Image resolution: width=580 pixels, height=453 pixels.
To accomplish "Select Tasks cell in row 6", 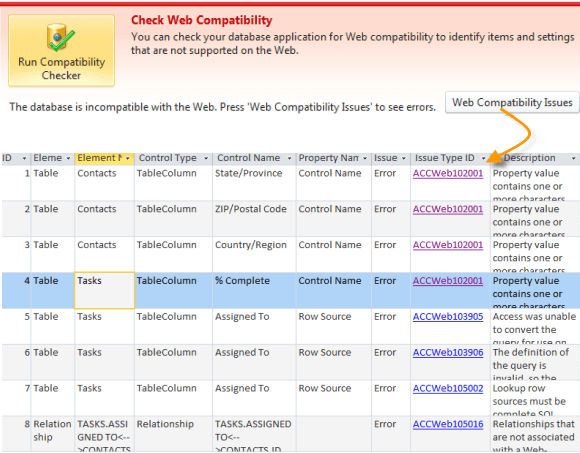I will tap(104, 362).
